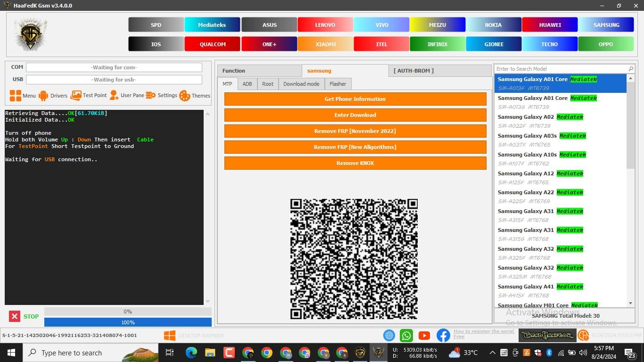This screenshot has height=362, width=644.
Task: Select the ASUS brand
Action: (x=269, y=25)
